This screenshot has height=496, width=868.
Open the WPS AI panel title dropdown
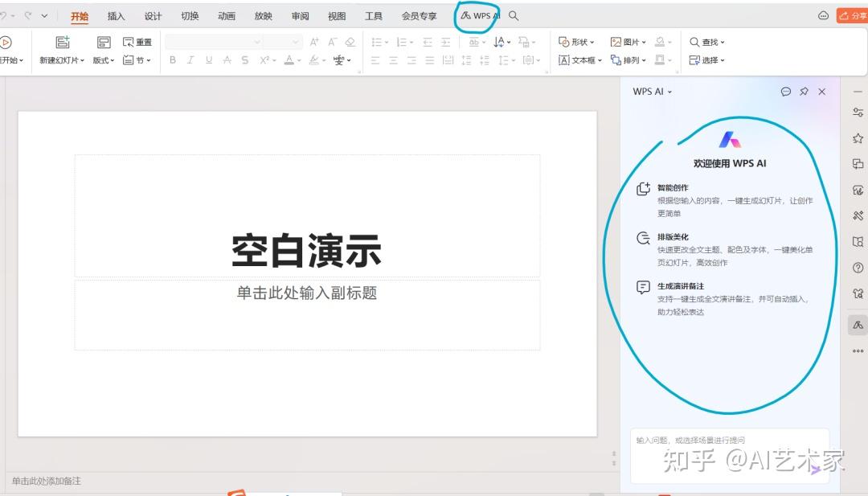[x=668, y=91]
